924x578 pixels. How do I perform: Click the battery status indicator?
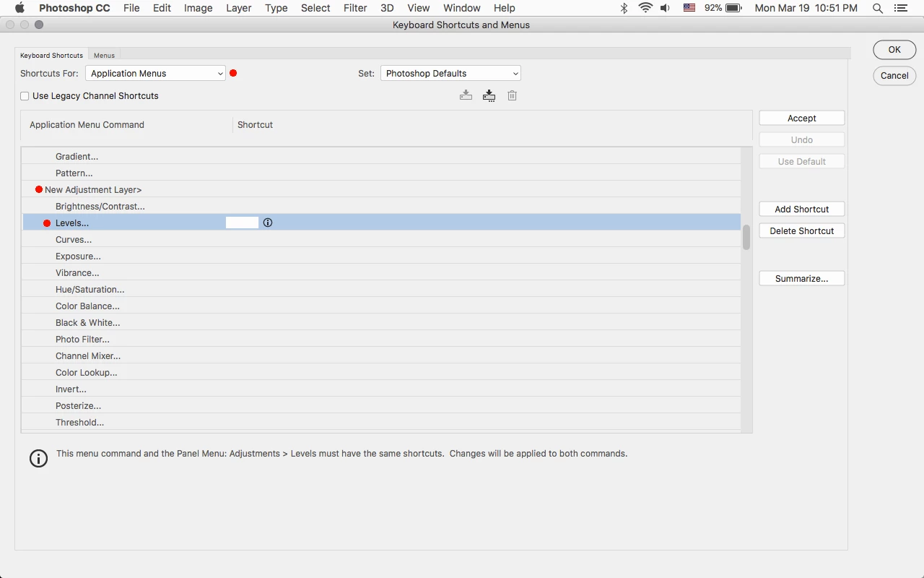(723, 8)
